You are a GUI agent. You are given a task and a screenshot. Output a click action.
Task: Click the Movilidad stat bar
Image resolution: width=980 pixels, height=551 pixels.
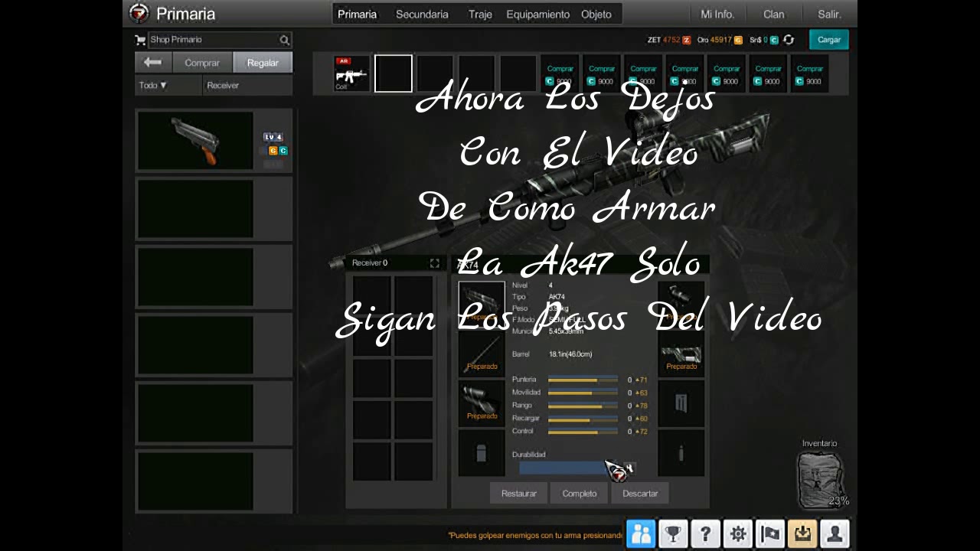(x=583, y=393)
